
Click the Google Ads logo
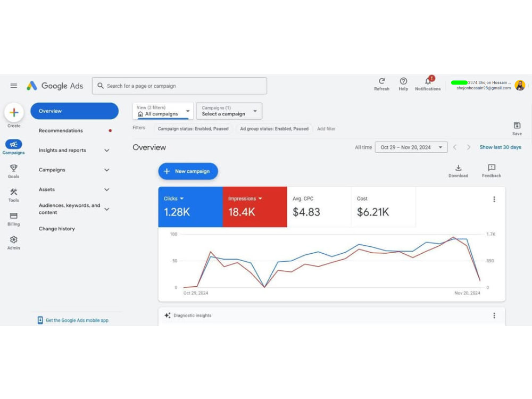(x=55, y=86)
